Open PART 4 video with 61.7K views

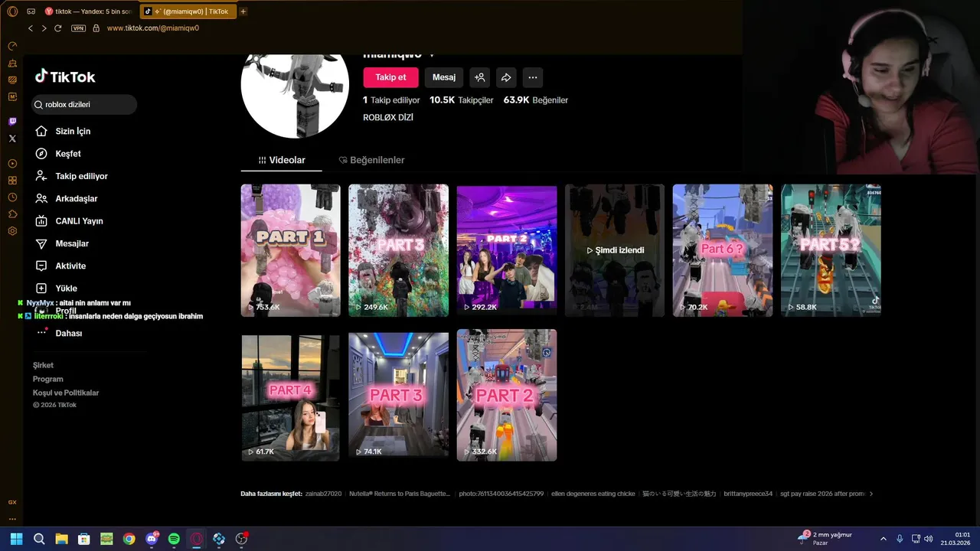tap(291, 396)
